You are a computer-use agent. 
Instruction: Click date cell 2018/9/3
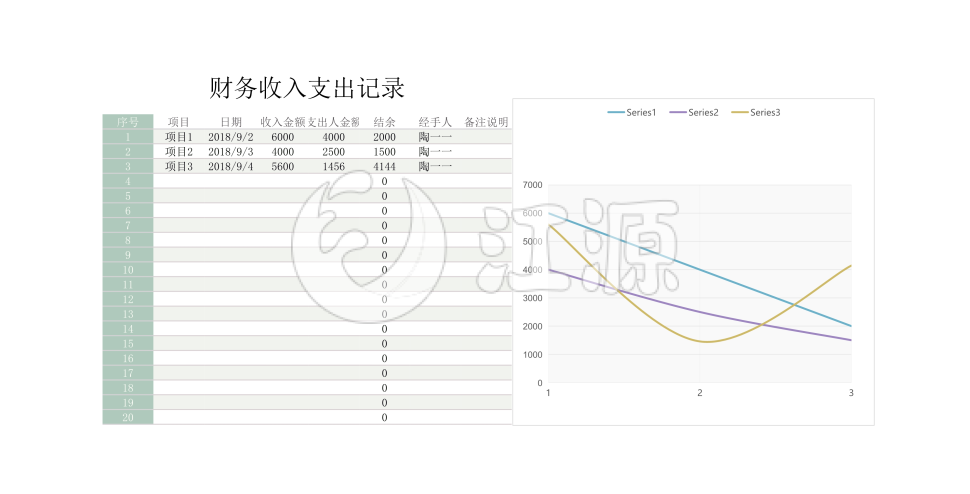[x=231, y=151]
